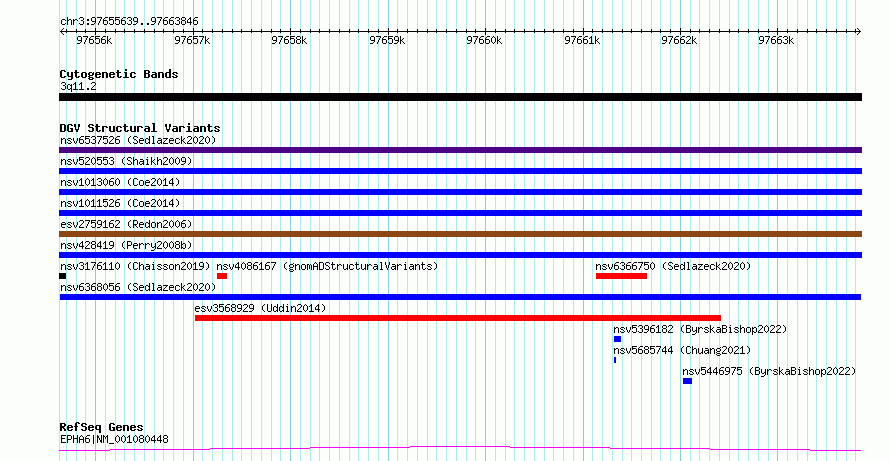The image size is (890, 461).
Task: Click the black 3q11.2 cytogenetic band bar
Action: [x=460, y=97]
